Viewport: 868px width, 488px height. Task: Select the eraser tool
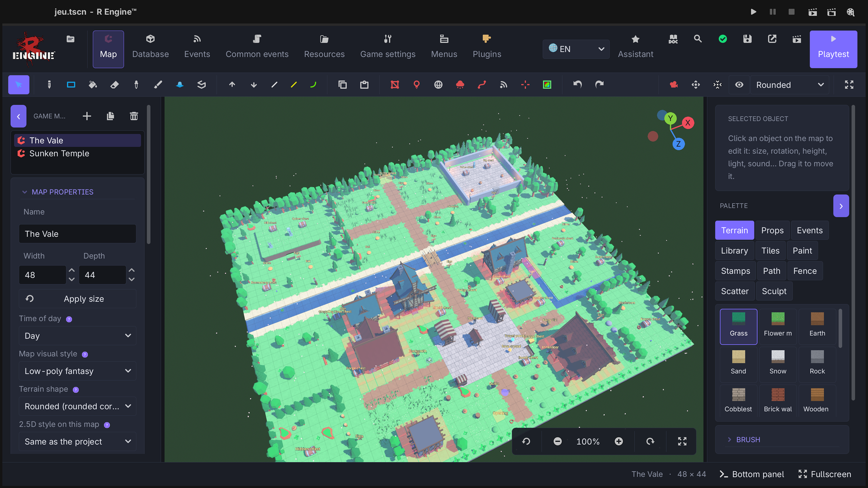click(114, 84)
